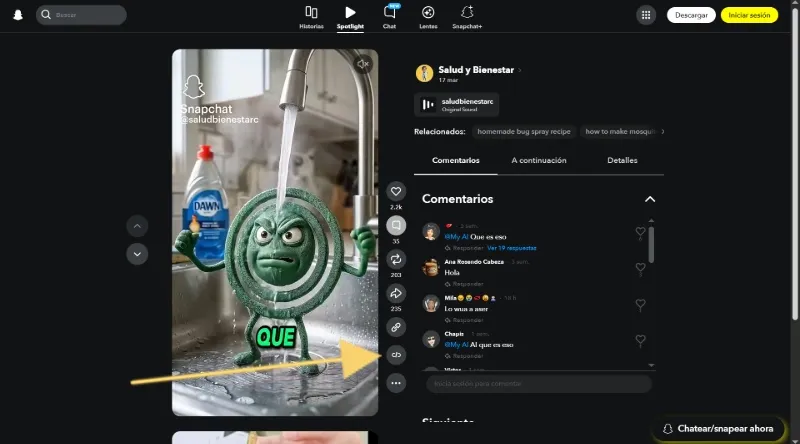The image size is (800, 444).
Task: Click the playing video thumbnail
Action: [275, 232]
